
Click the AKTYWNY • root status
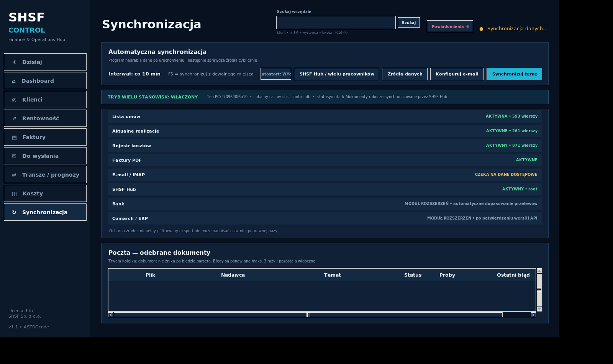(520, 189)
